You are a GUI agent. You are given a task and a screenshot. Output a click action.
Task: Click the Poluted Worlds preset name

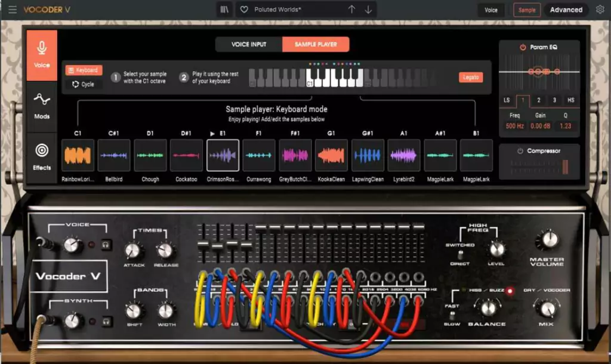click(277, 10)
